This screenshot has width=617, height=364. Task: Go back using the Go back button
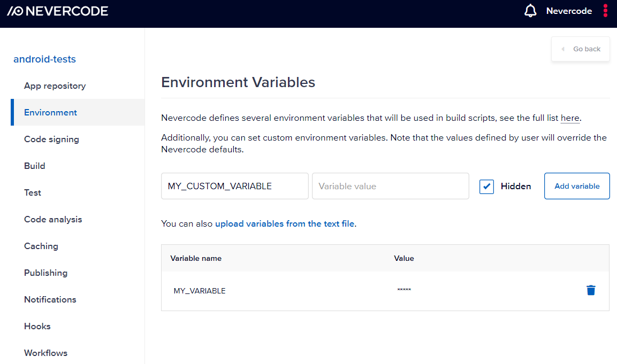(581, 49)
